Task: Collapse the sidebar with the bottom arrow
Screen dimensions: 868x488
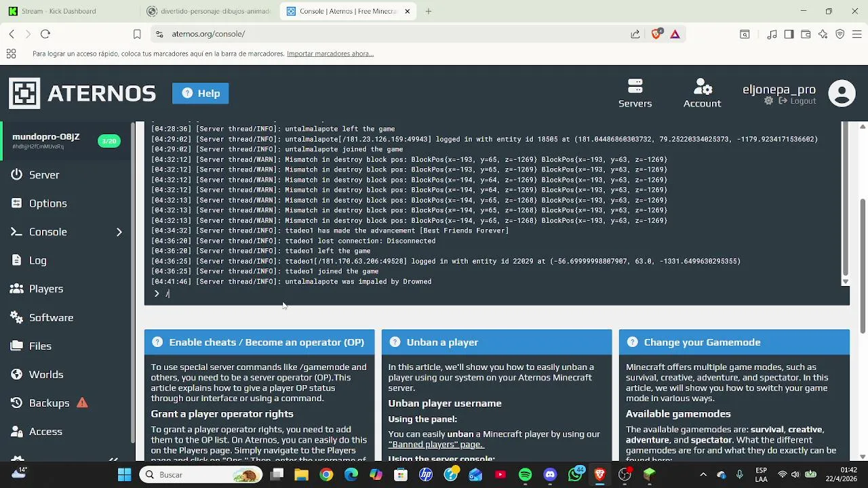Action: 113,459
